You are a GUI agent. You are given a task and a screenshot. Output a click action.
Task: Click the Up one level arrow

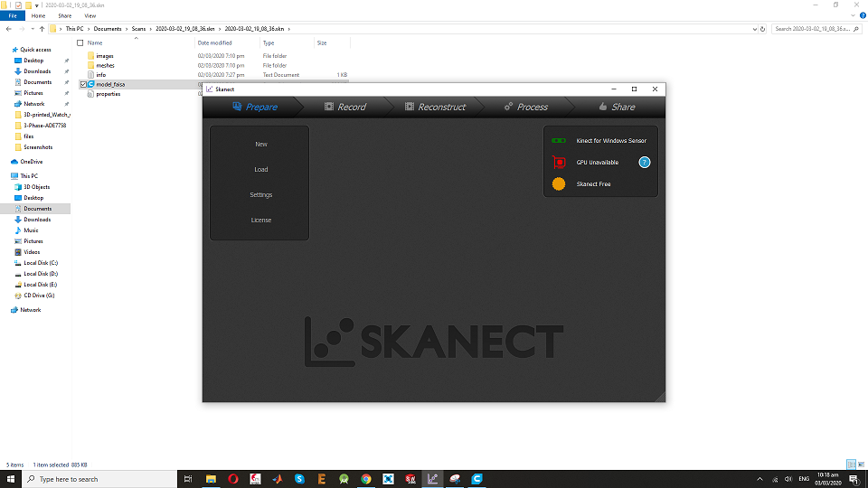[42, 29]
